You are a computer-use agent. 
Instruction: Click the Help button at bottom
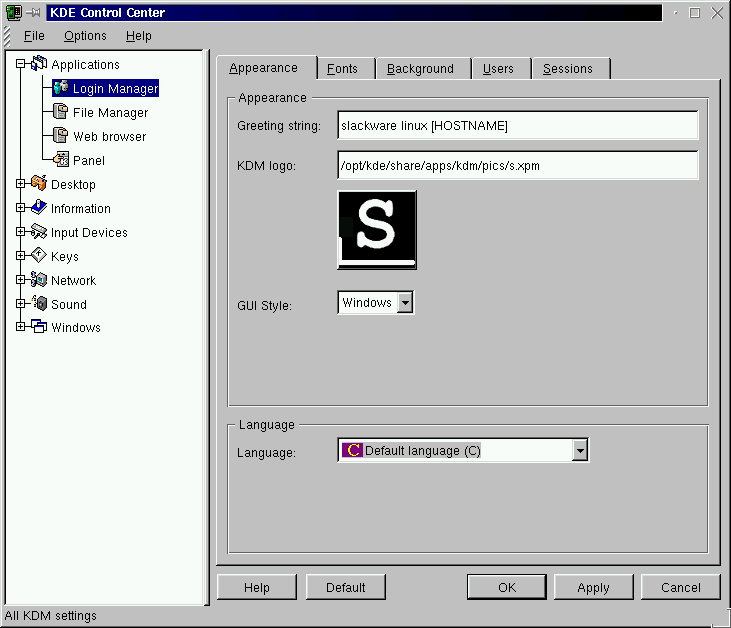[x=257, y=587]
